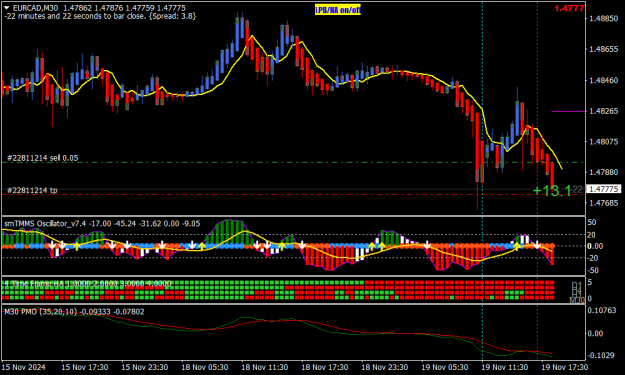Click the bar close countdown and spread text
625x375 pixels.
click(100, 16)
